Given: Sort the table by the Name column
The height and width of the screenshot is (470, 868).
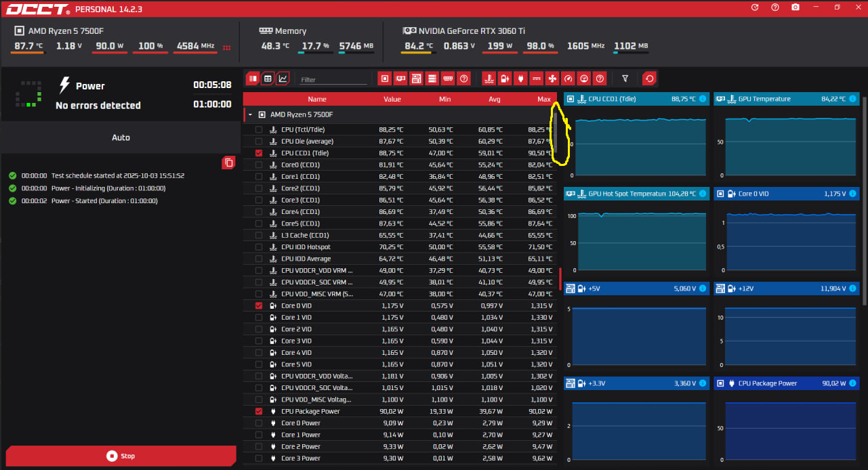Looking at the screenshot, I should point(316,100).
